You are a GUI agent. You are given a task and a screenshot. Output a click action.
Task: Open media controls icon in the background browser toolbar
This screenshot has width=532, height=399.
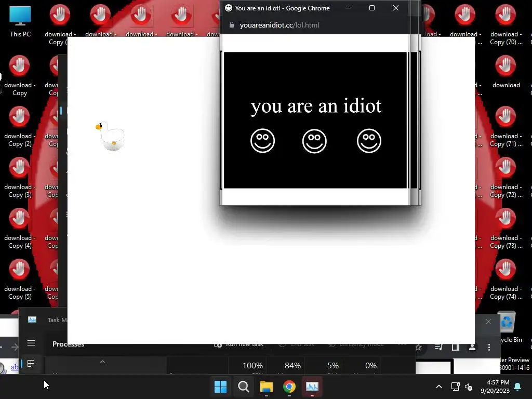tap(438, 347)
